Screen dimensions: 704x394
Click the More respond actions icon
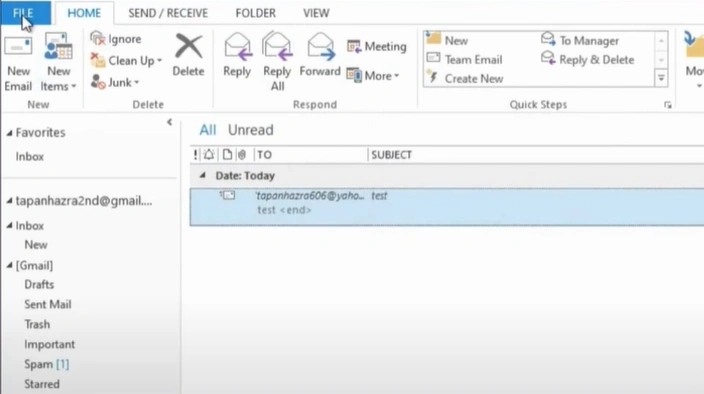354,75
